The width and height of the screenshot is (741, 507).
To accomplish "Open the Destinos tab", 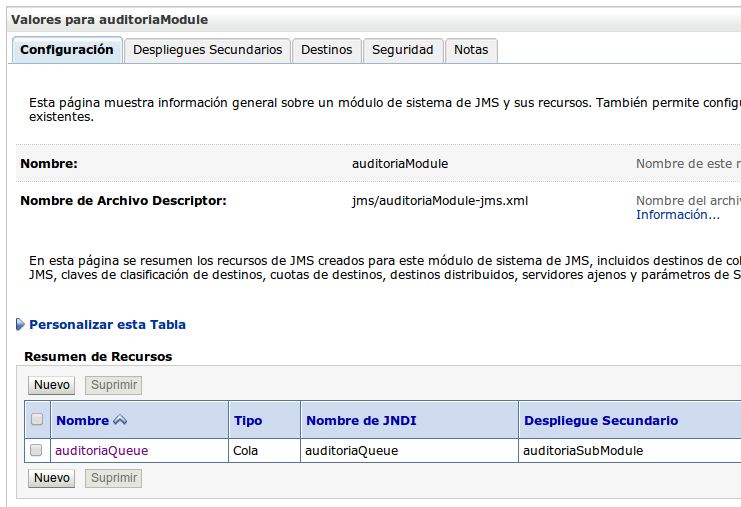I will (327, 50).
